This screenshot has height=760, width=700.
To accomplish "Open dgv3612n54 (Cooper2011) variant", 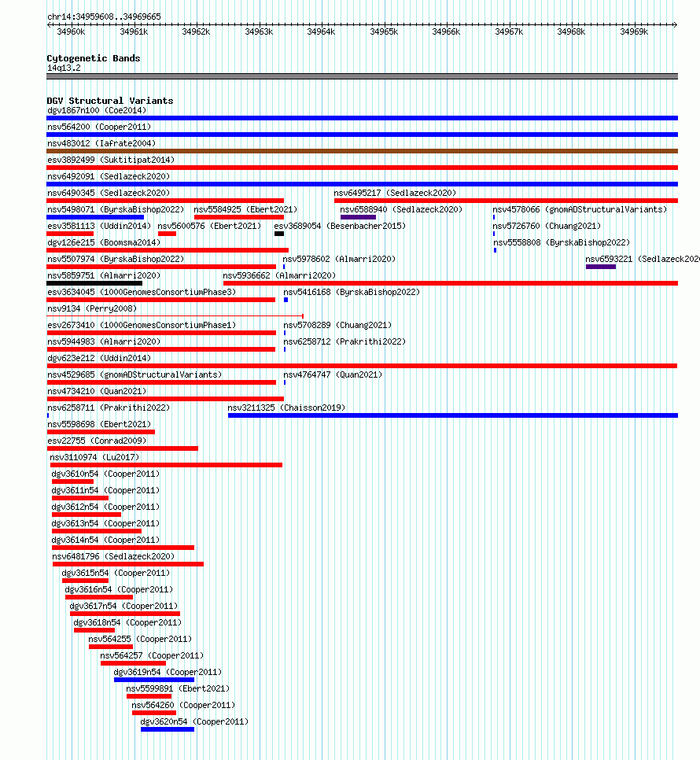I will (x=105, y=507).
